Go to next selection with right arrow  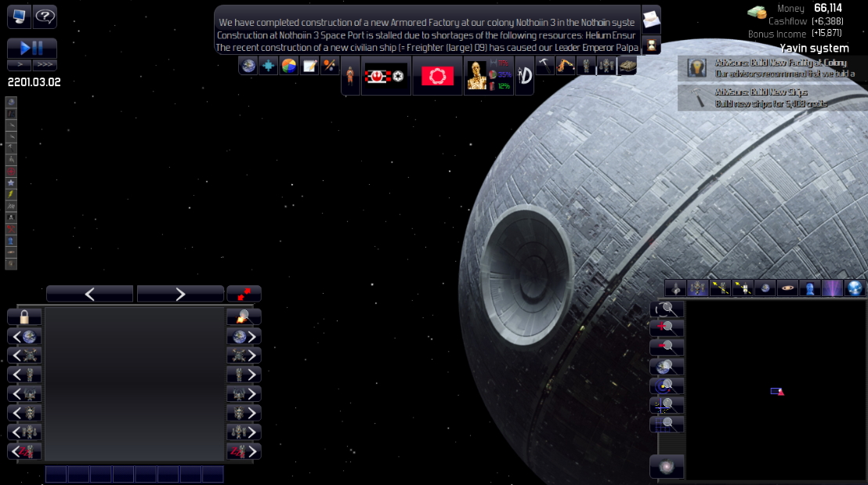180,294
